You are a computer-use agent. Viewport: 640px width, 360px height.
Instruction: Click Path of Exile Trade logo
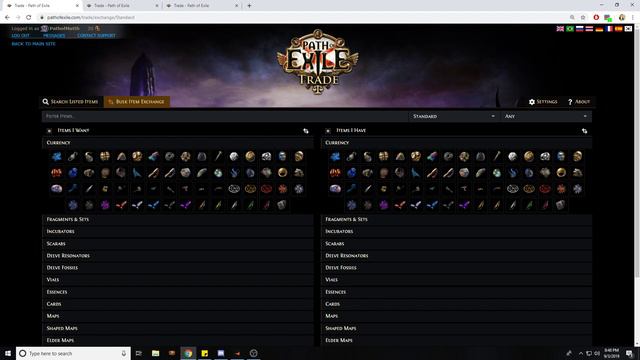(x=318, y=61)
